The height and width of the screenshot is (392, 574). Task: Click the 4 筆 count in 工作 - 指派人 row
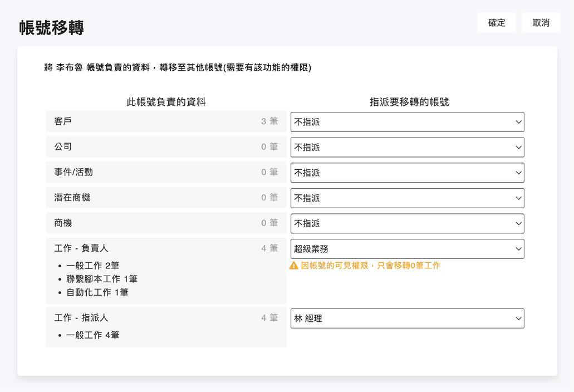click(269, 318)
